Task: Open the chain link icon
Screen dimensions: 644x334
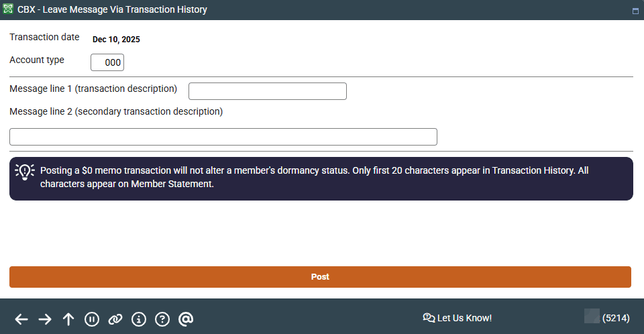Action: pos(115,319)
